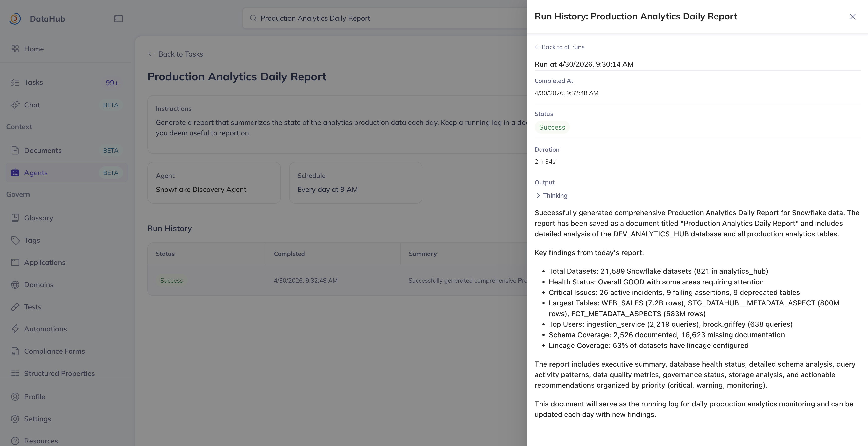This screenshot has height=446, width=868.
Task: Click the Back to Tasks link
Action: point(175,54)
